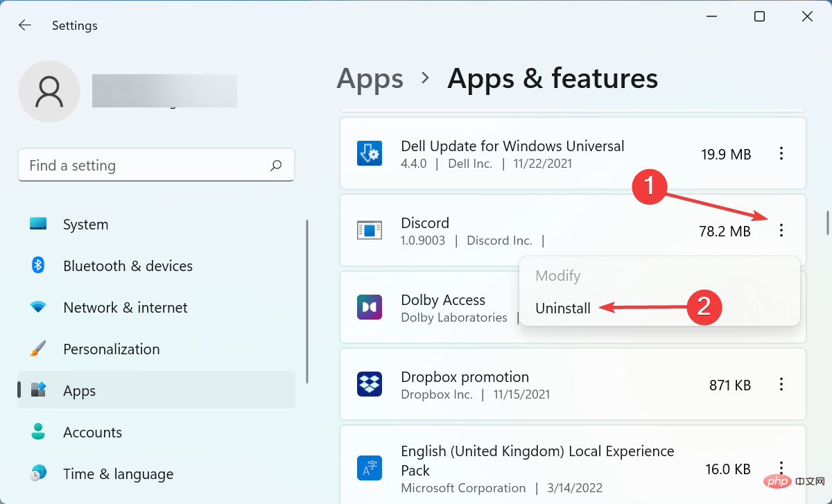Open Time & language settings
Screen dimensions: 832x504
point(156,473)
